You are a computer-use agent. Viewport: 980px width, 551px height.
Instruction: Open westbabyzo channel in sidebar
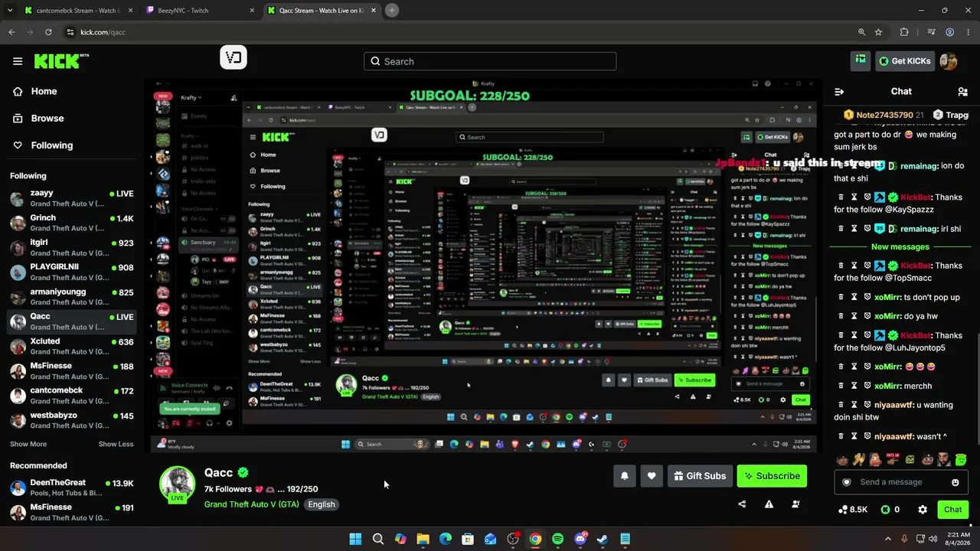72,420
